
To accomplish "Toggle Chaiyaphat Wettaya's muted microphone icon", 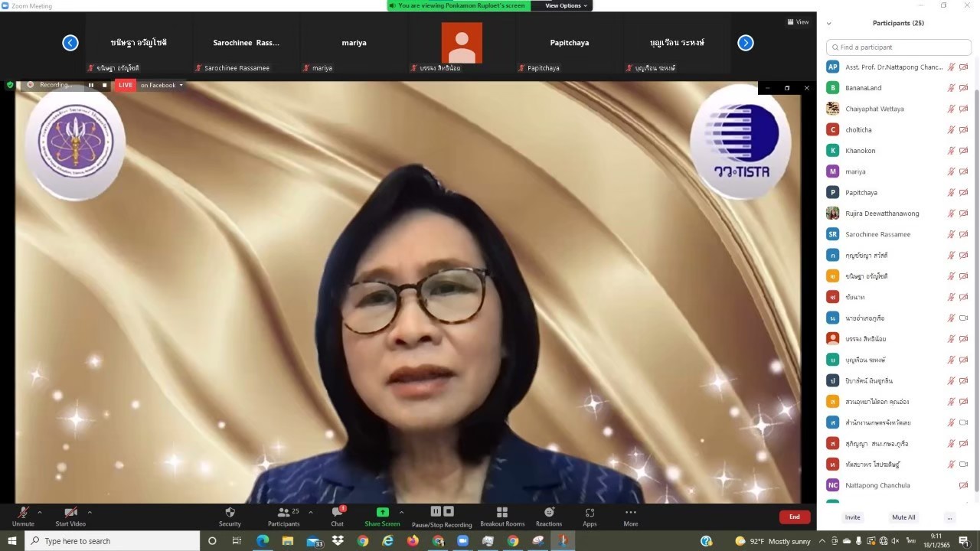I will 952,109.
